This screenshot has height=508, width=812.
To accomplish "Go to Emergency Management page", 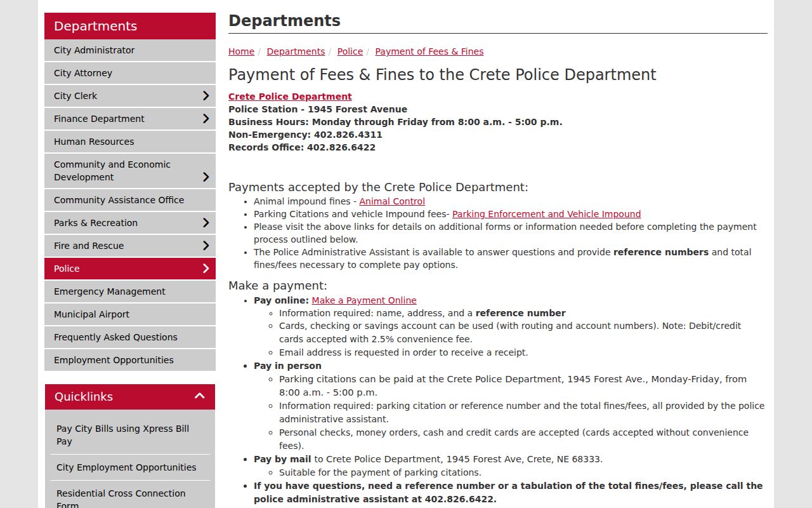I will (x=130, y=291).
